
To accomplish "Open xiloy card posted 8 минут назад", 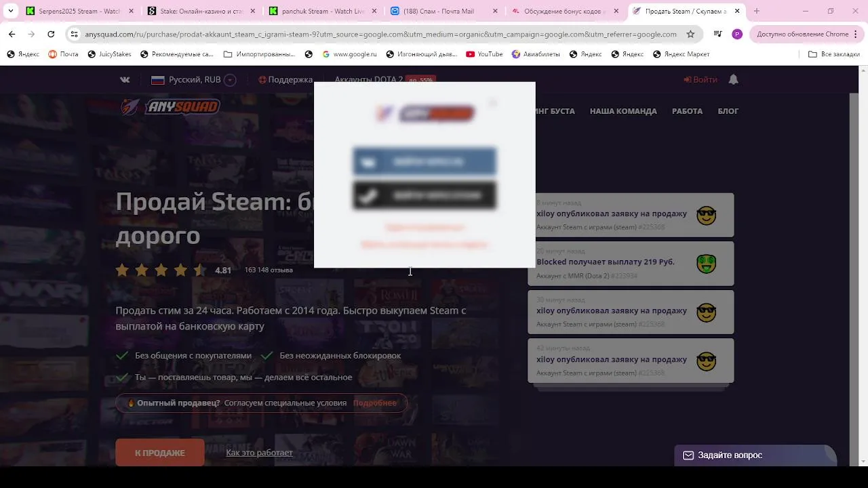I will pos(631,215).
